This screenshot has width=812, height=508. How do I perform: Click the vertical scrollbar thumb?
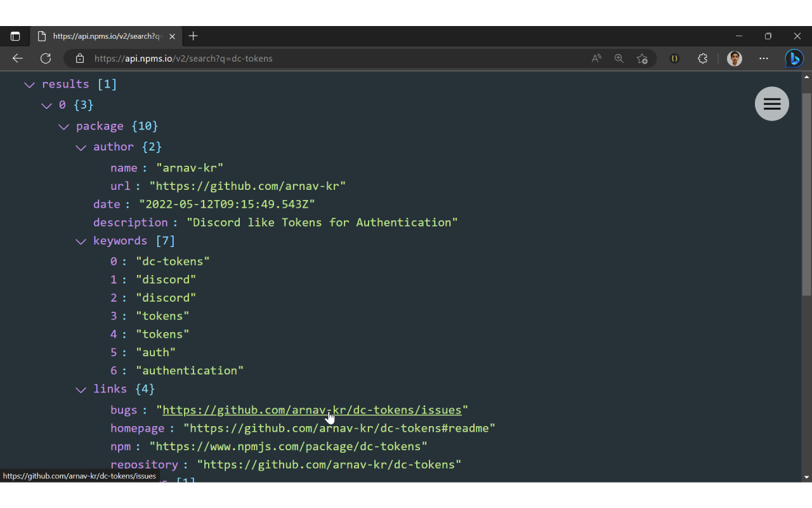pyautogui.click(x=806, y=194)
